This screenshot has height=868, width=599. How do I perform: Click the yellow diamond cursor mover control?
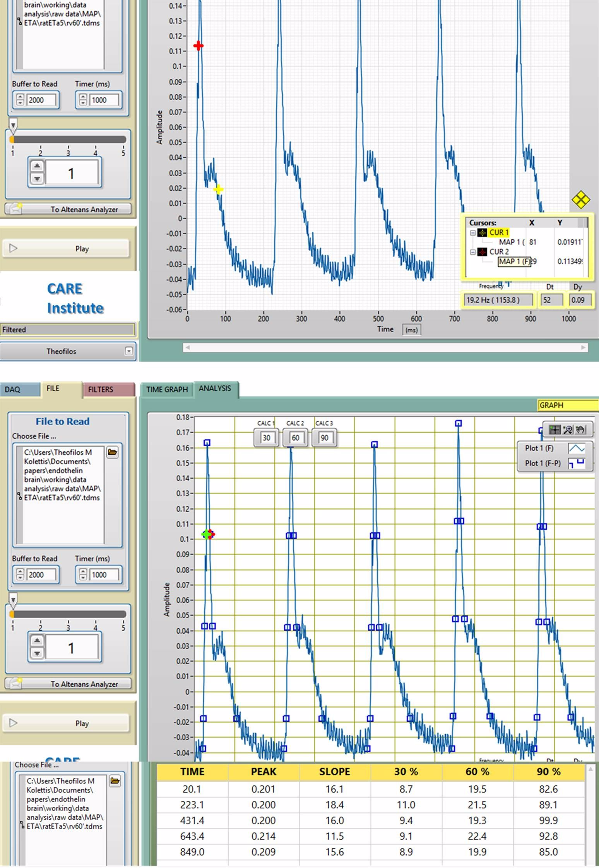pos(581,200)
